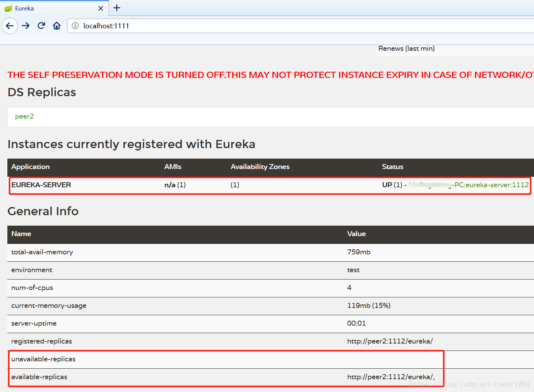Select the Status column header

(x=393, y=167)
